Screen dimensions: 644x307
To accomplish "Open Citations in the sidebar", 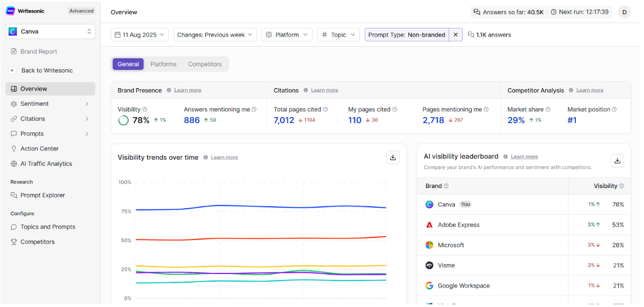I will [33, 118].
